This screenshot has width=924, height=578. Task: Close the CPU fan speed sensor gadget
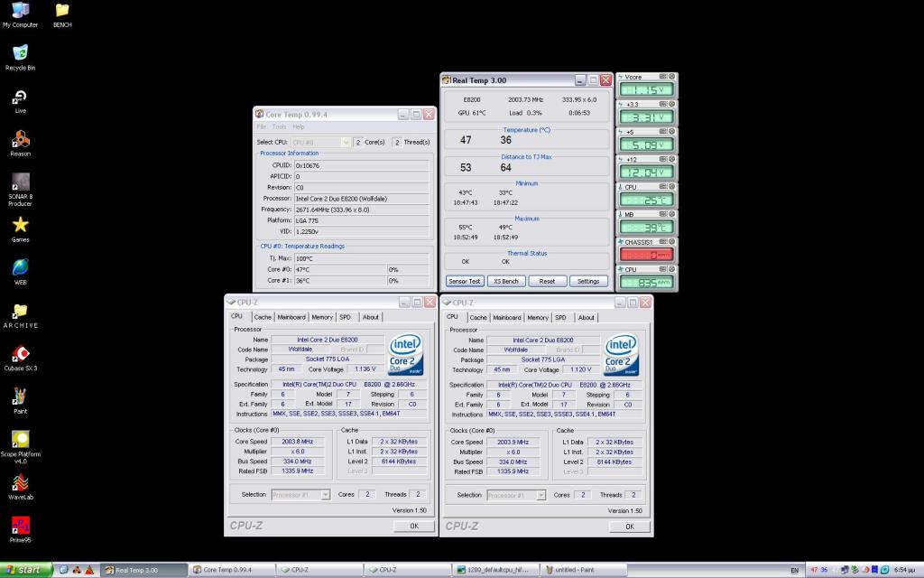coord(671,269)
